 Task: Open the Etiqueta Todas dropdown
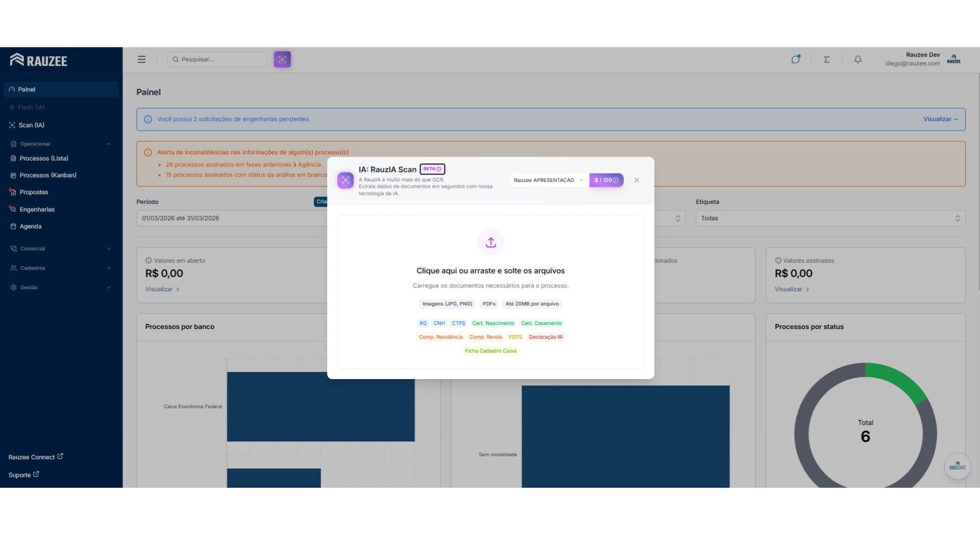830,218
